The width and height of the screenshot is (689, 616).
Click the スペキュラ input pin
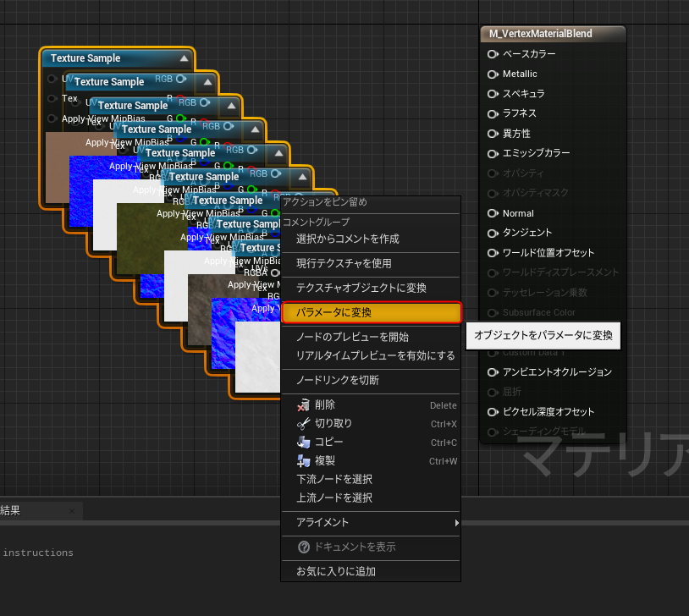493,94
